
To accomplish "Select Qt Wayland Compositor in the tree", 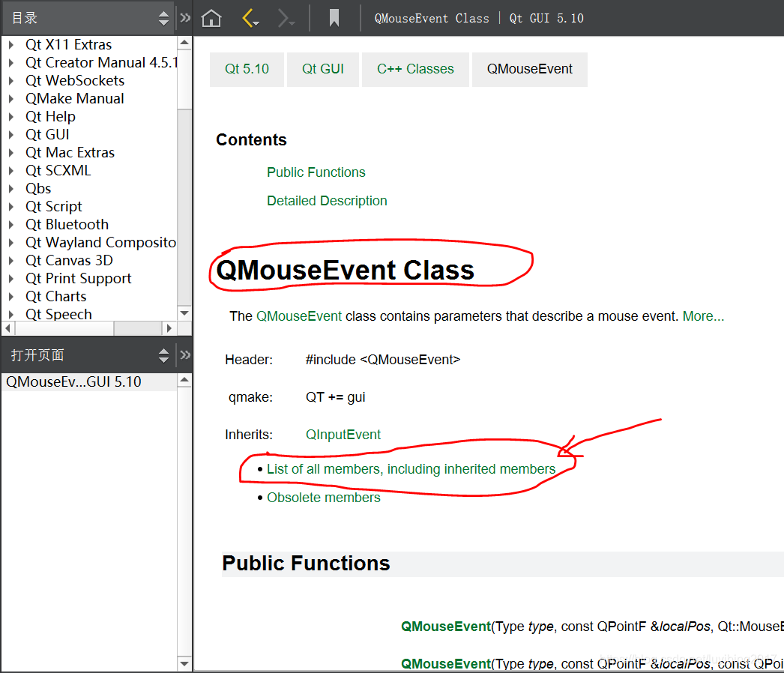I will click(x=101, y=243).
